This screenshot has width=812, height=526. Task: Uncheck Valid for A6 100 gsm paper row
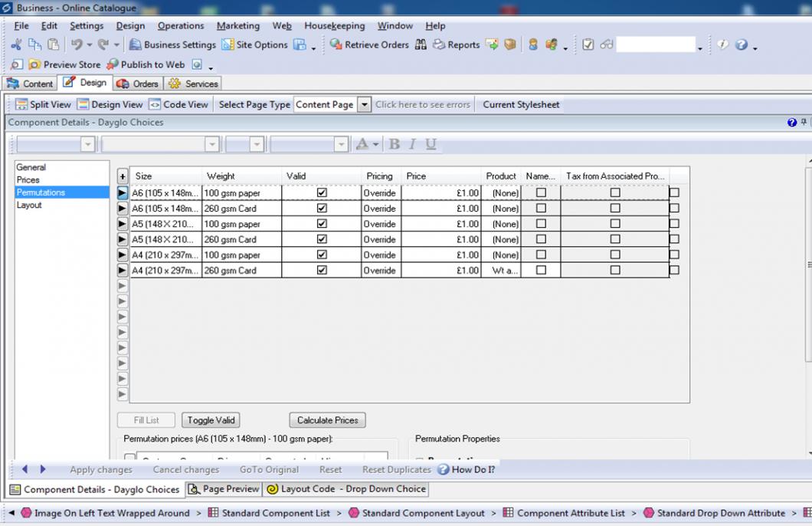click(322, 193)
